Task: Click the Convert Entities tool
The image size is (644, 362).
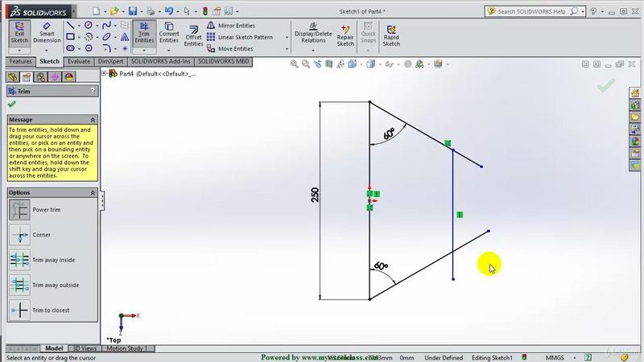Action: pyautogui.click(x=169, y=33)
